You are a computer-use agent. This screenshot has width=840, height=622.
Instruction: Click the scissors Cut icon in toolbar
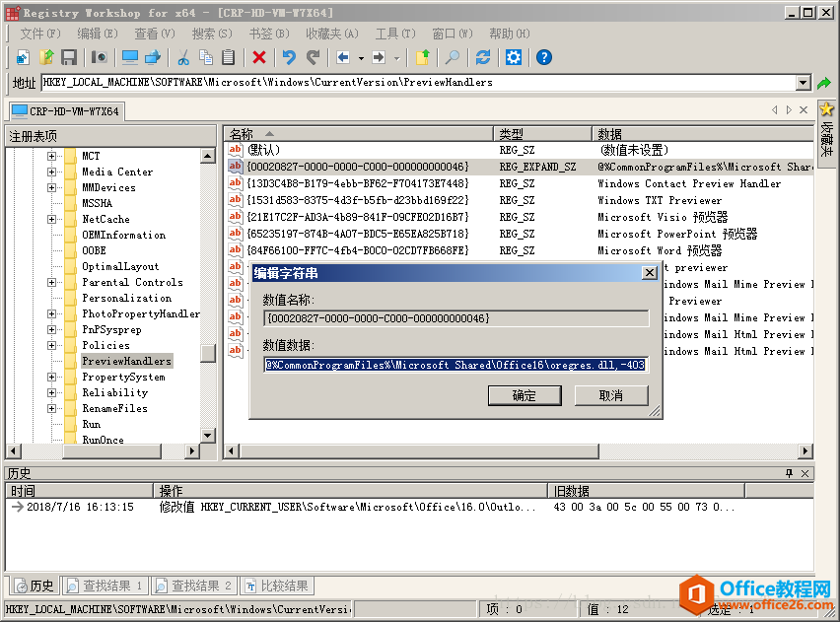tap(183, 57)
